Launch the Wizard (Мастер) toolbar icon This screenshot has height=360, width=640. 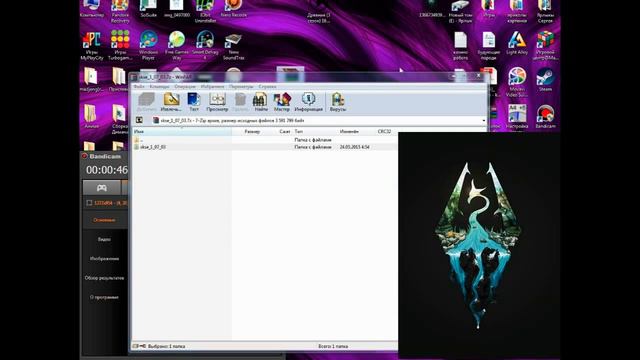click(x=282, y=102)
